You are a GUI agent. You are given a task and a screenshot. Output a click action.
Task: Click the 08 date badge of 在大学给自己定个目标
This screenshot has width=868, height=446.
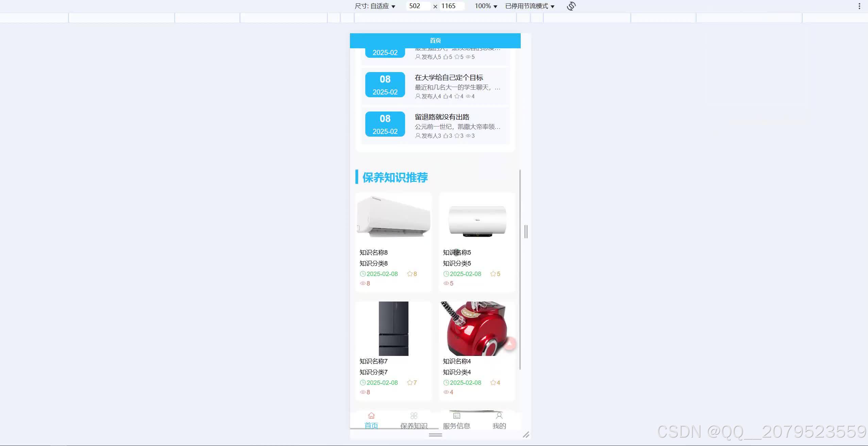pyautogui.click(x=385, y=85)
